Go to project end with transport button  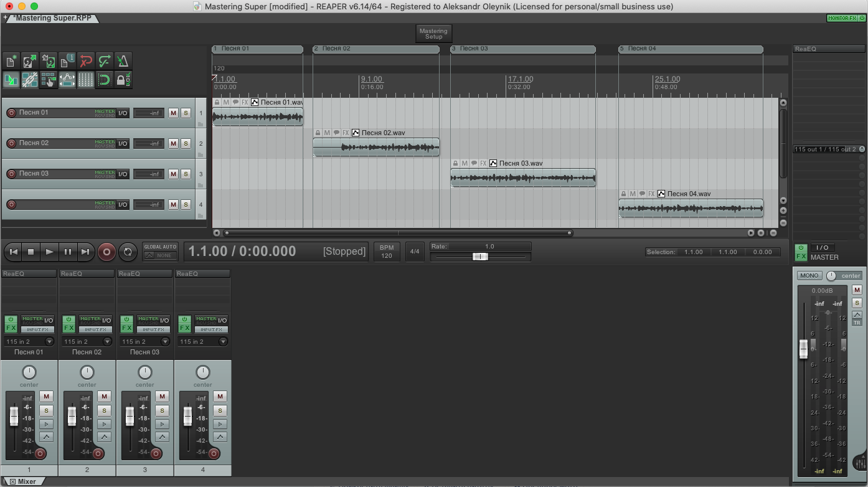click(86, 252)
